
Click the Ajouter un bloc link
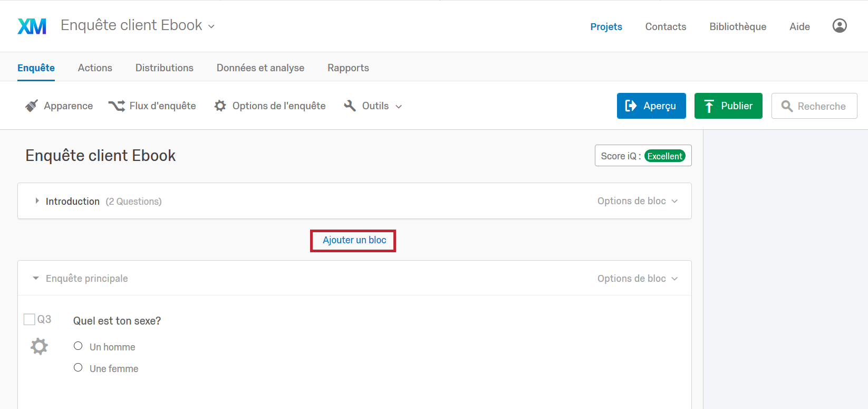(354, 240)
